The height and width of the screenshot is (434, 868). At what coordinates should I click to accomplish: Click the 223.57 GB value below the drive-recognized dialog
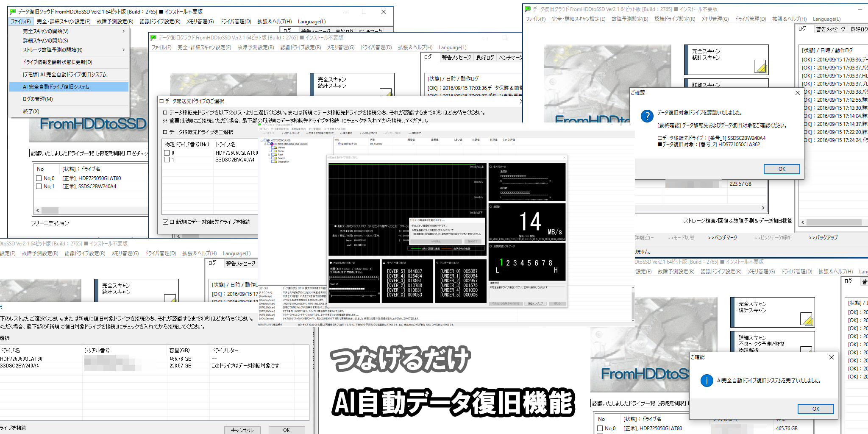(740, 184)
